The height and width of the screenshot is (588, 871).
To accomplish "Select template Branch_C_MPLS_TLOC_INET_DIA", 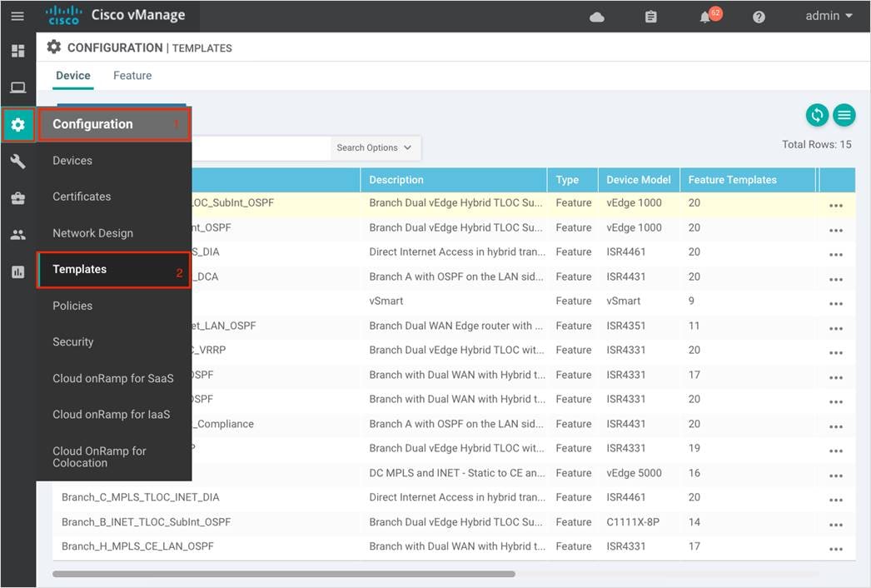I will pos(141,497).
